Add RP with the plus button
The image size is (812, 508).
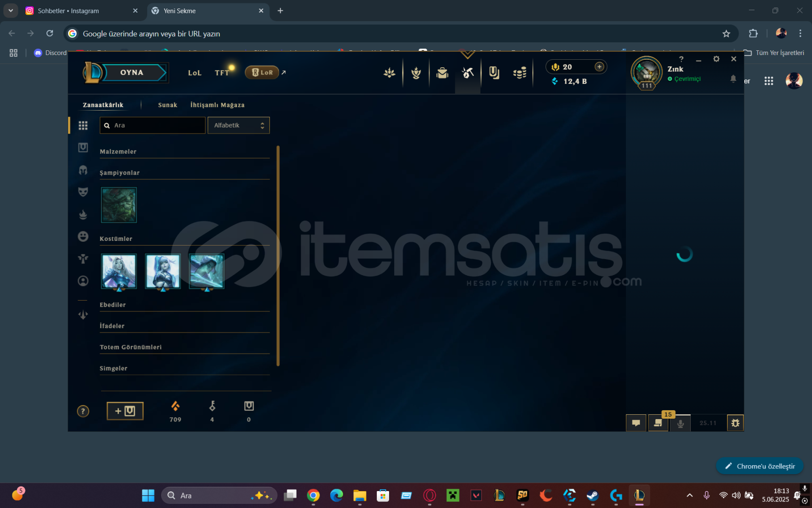599,67
